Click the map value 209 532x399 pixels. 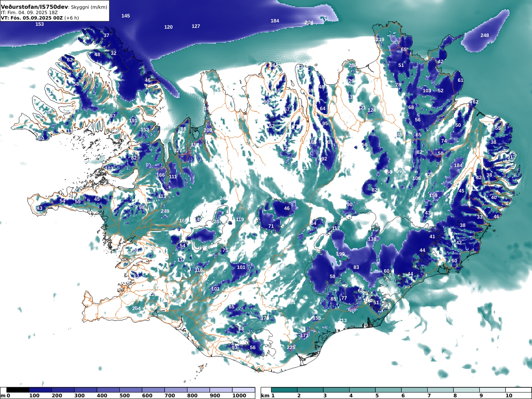[208, 130]
